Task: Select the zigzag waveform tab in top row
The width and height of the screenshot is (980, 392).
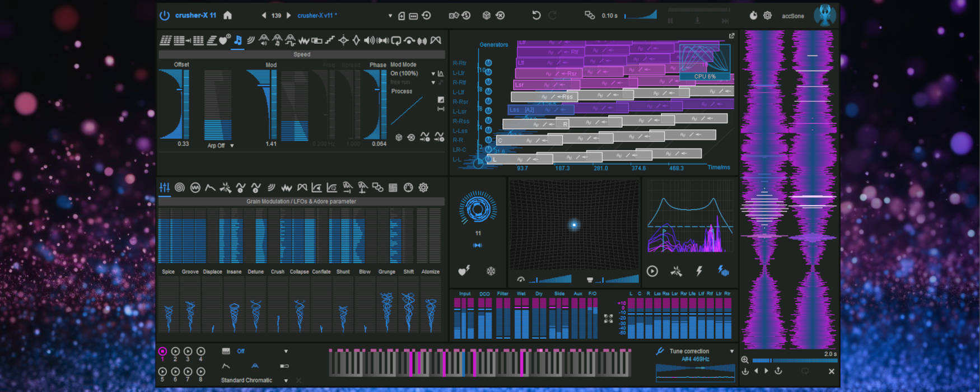Action: [304, 40]
